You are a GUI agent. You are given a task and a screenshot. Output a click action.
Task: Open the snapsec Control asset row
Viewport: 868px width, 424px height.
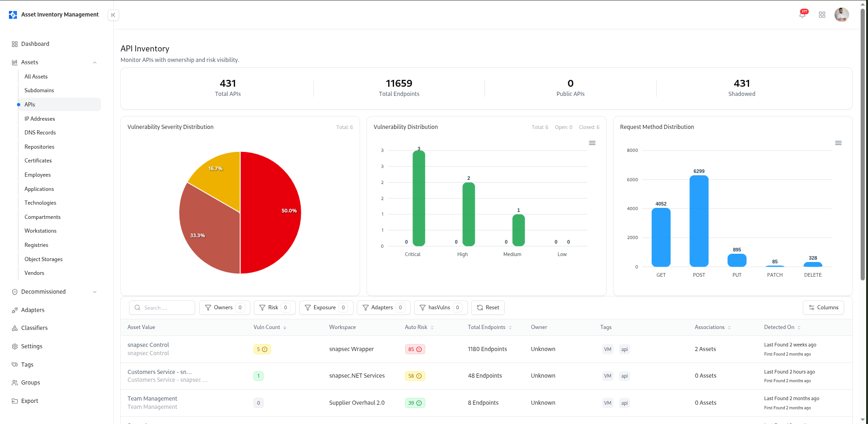click(486, 349)
